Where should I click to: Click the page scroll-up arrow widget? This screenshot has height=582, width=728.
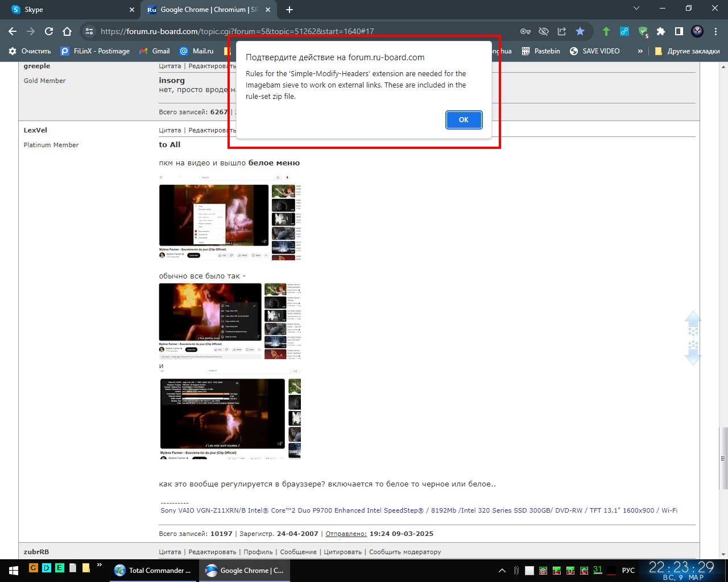coord(693,322)
